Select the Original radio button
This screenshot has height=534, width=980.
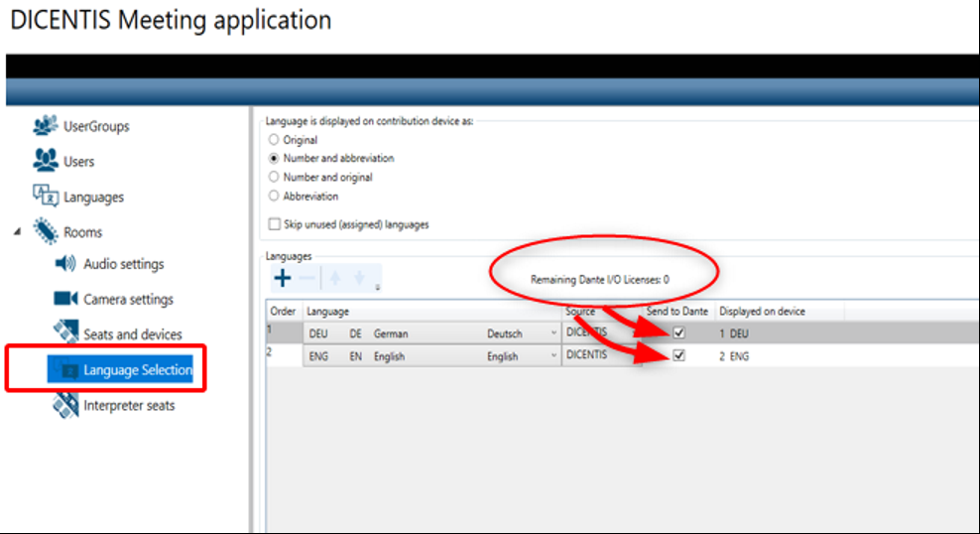(x=274, y=140)
